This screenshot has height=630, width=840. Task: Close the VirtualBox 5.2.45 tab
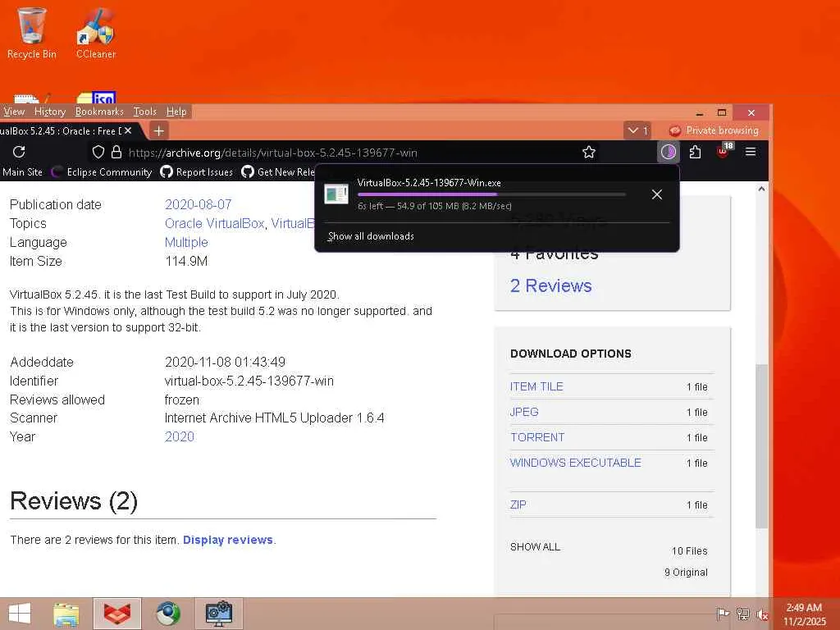point(128,130)
